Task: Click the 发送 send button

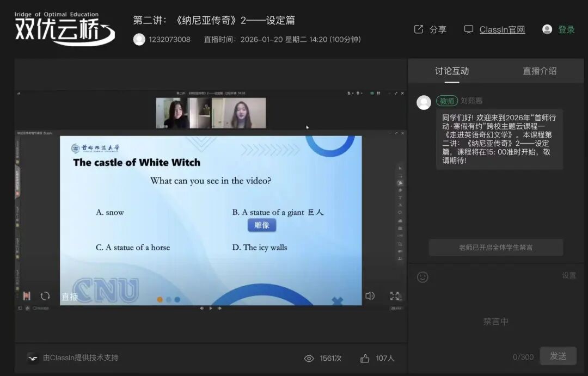Action: pyautogui.click(x=558, y=356)
